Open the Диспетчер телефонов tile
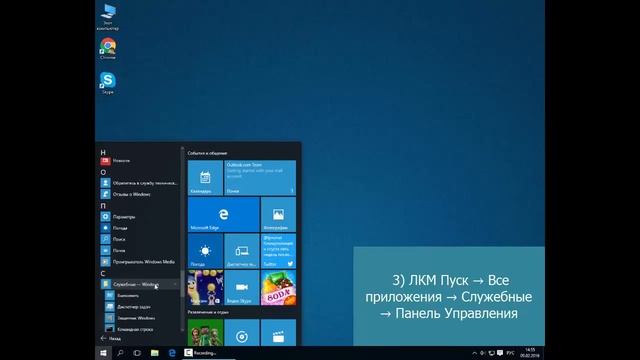 (x=242, y=251)
